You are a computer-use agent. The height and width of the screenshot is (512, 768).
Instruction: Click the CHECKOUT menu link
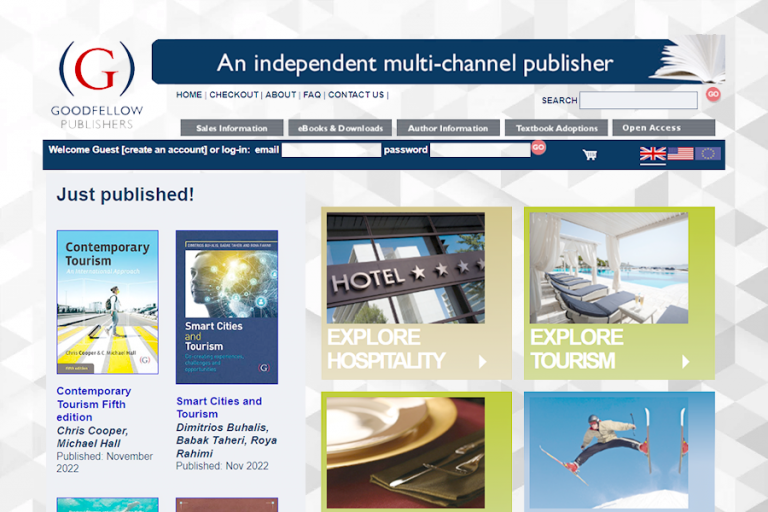click(234, 95)
